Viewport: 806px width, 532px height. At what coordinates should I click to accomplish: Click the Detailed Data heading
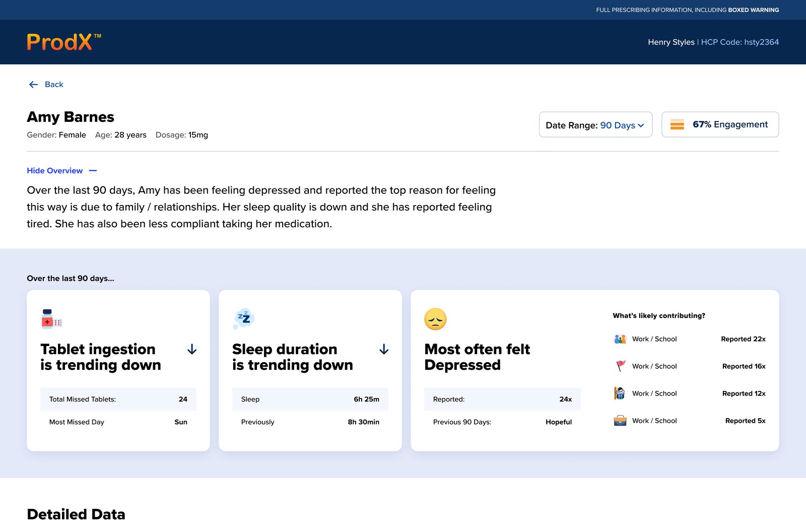coord(76,514)
